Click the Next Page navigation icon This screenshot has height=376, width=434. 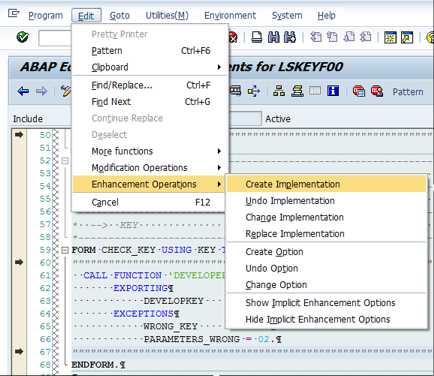(349, 37)
